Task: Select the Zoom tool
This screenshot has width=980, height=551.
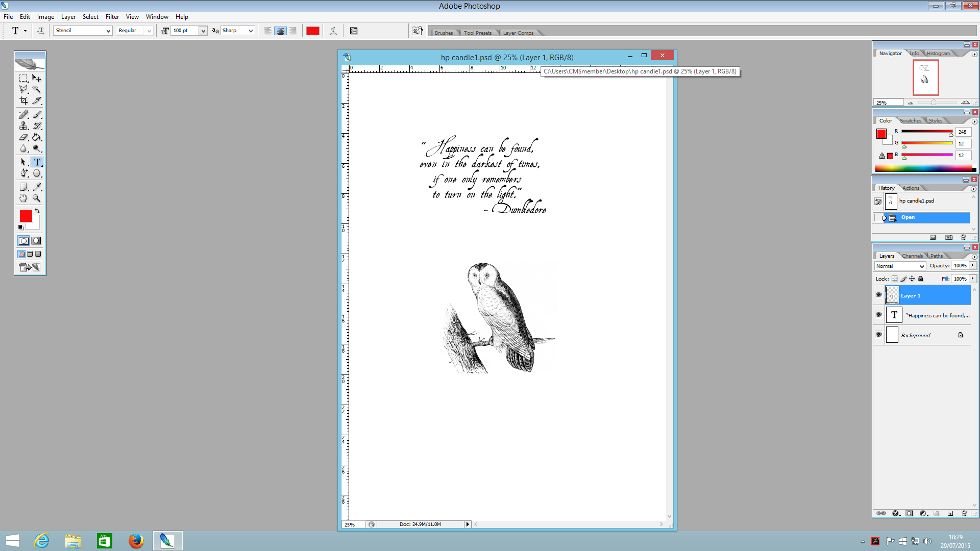Action: tap(37, 198)
